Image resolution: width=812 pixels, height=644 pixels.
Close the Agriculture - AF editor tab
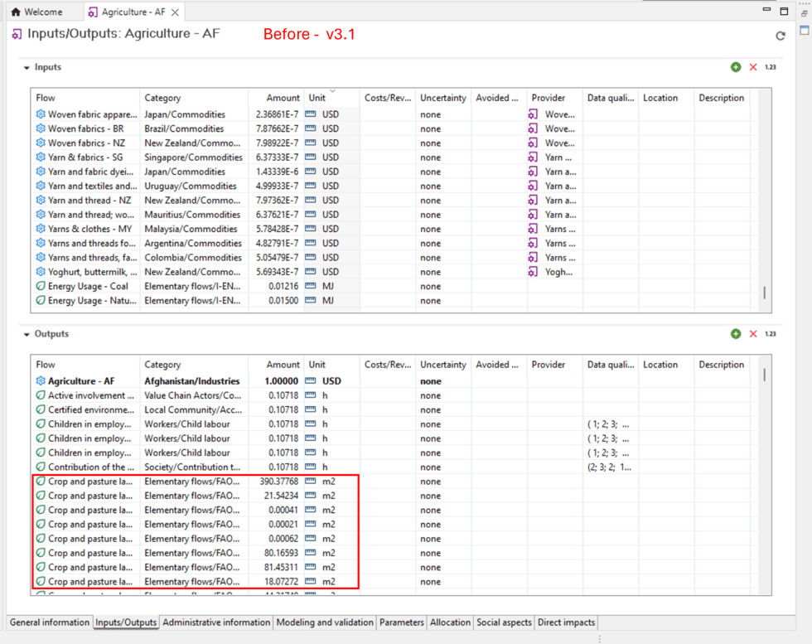(176, 12)
